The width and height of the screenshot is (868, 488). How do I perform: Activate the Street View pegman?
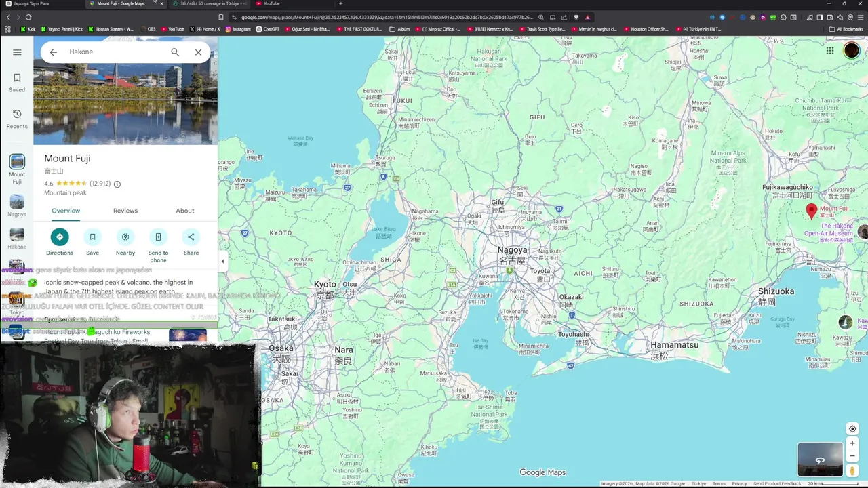(x=852, y=470)
